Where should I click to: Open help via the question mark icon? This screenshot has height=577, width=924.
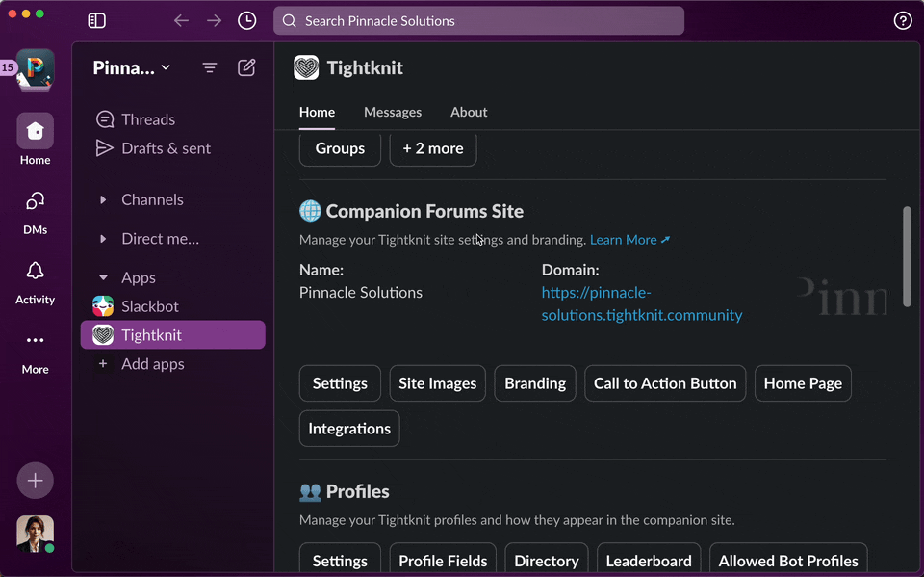click(902, 19)
